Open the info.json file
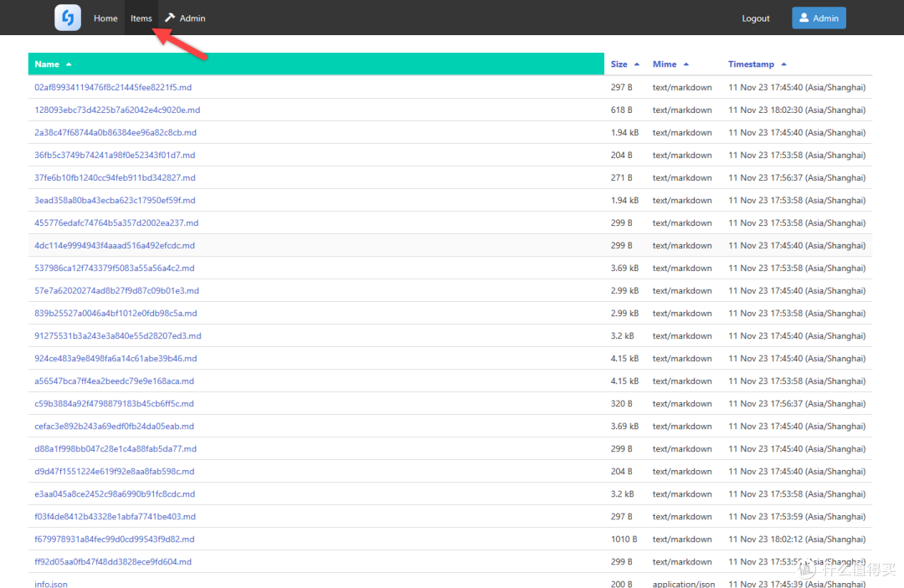The image size is (904, 588). click(x=51, y=583)
